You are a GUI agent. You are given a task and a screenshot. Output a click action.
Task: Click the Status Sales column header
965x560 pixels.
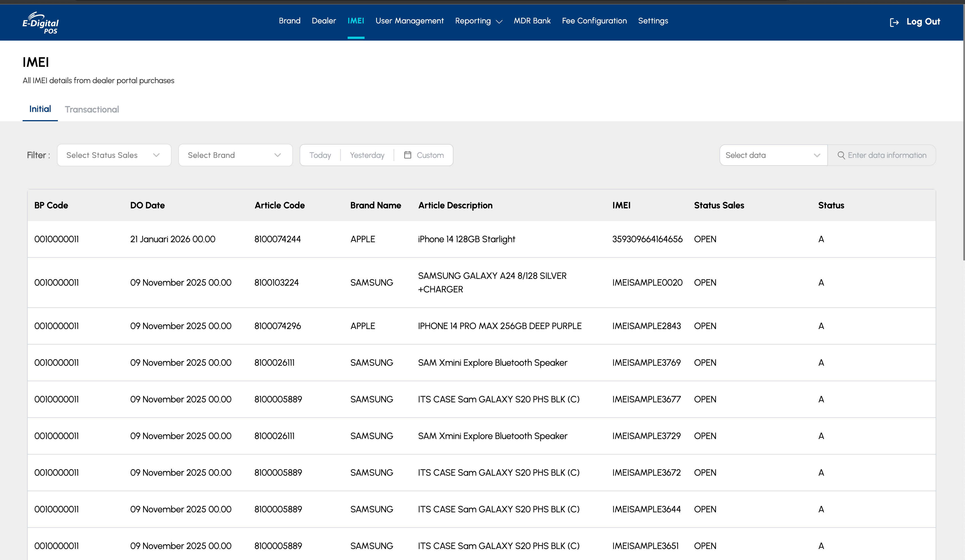click(719, 205)
